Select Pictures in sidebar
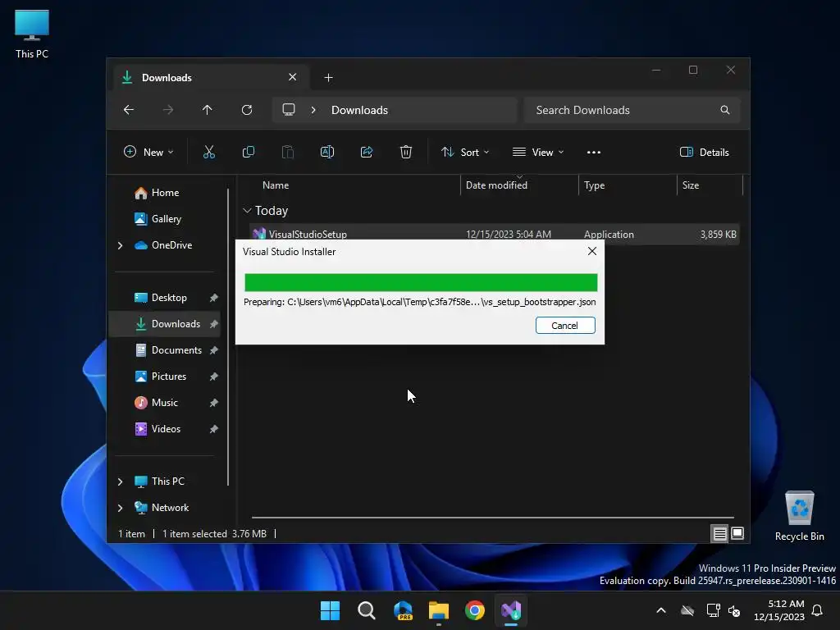840x630 pixels. click(x=169, y=377)
